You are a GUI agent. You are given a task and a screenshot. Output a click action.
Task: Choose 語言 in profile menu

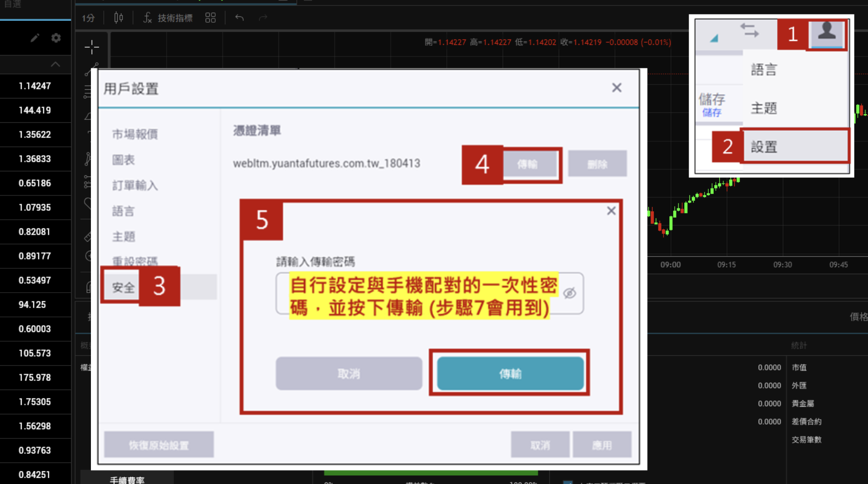[764, 70]
